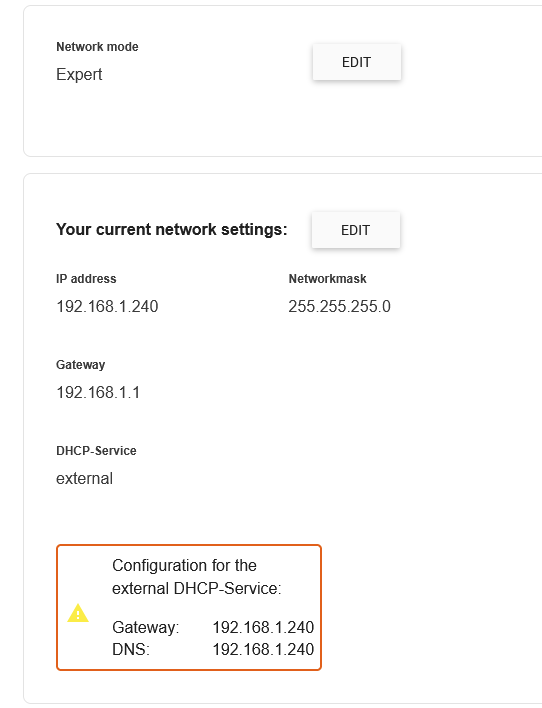This screenshot has width=542, height=708.
Task: Select the DNS address 192.168.1.240
Action: click(x=263, y=649)
